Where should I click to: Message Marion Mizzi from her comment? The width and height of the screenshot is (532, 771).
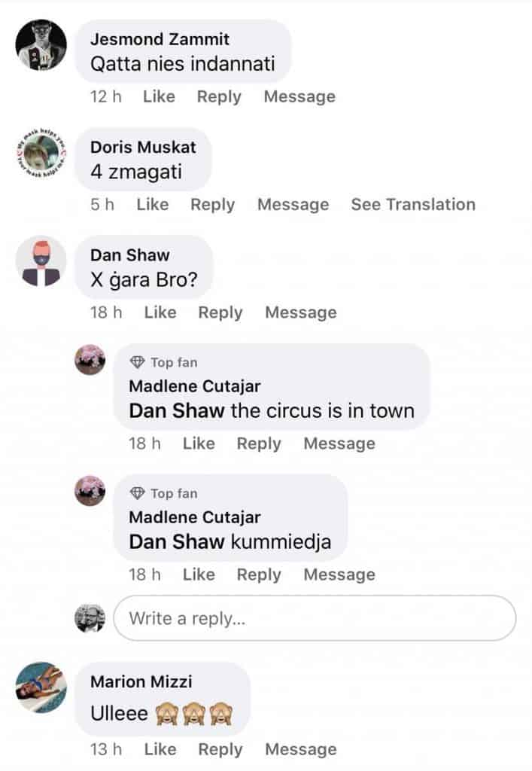(301, 749)
